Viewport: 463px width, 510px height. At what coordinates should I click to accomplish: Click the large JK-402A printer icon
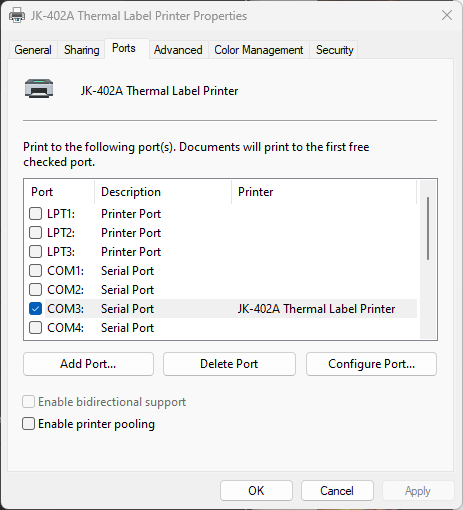pyautogui.click(x=39, y=88)
